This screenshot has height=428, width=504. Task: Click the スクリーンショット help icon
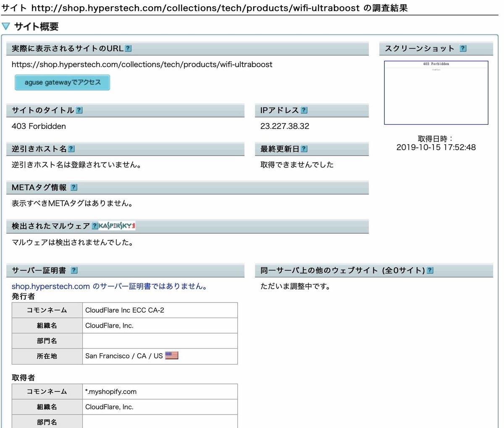click(463, 48)
